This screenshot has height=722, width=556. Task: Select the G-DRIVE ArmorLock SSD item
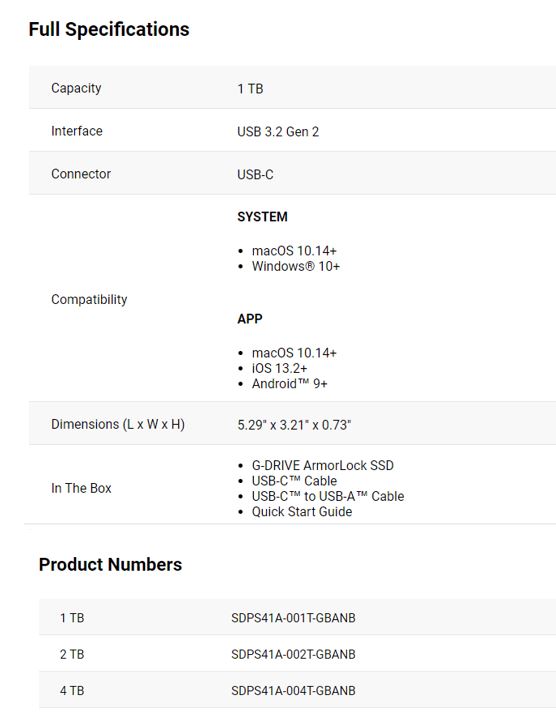[x=322, y=465]
